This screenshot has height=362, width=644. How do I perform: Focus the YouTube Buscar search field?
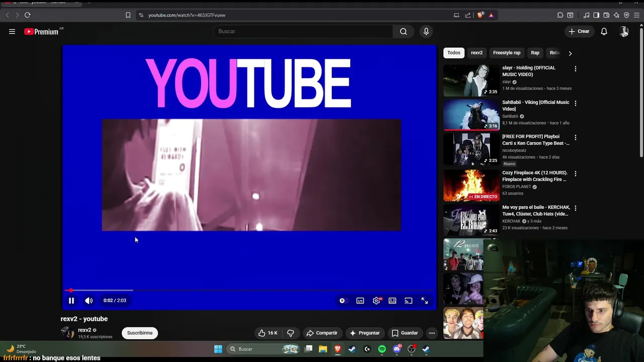tap(303, 31)
